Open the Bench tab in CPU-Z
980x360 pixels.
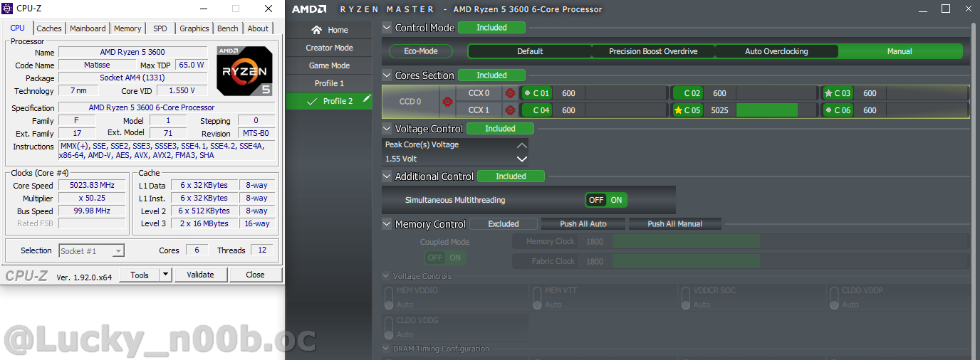tap(228, 28)
